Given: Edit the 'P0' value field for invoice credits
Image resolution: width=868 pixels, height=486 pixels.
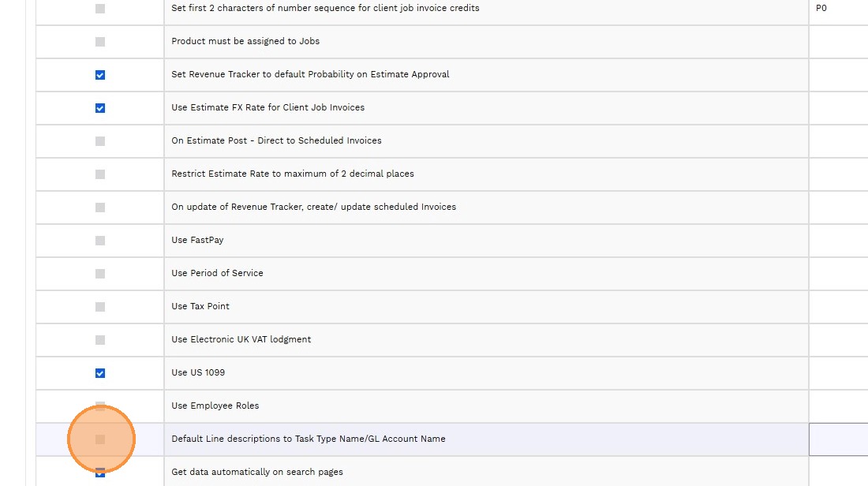Looking at the screenshot, I should pos(838,9).
